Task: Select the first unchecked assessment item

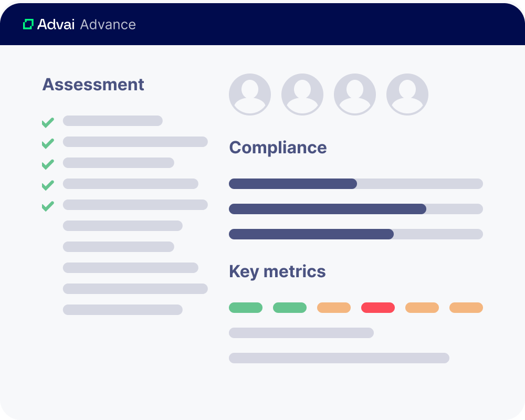Action: [x=122, y=226]
